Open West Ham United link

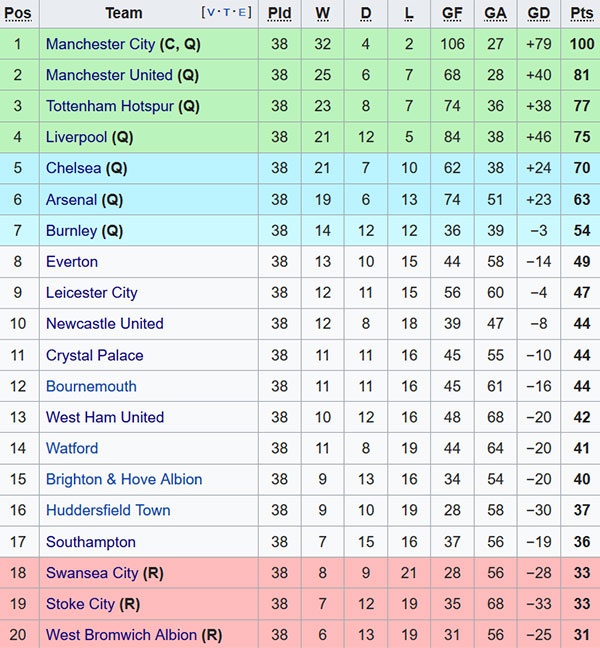point(104,417)
